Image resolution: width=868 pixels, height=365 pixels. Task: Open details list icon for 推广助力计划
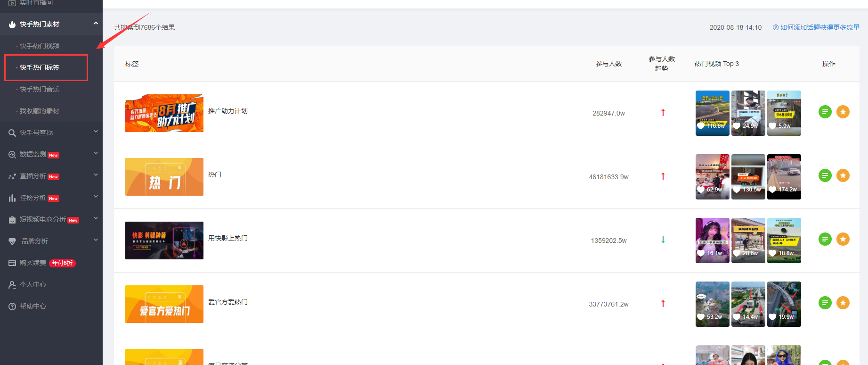825,112
